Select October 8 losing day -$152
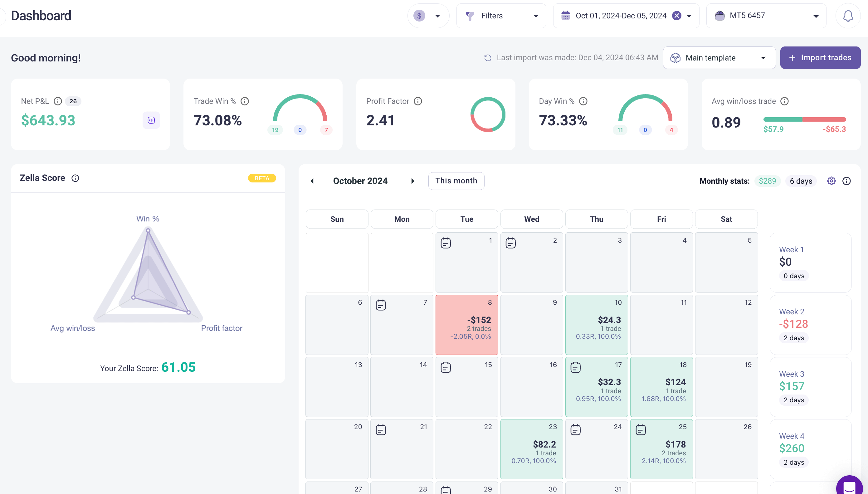This screenshot has width=868, height=494. [x=466, y=325]
